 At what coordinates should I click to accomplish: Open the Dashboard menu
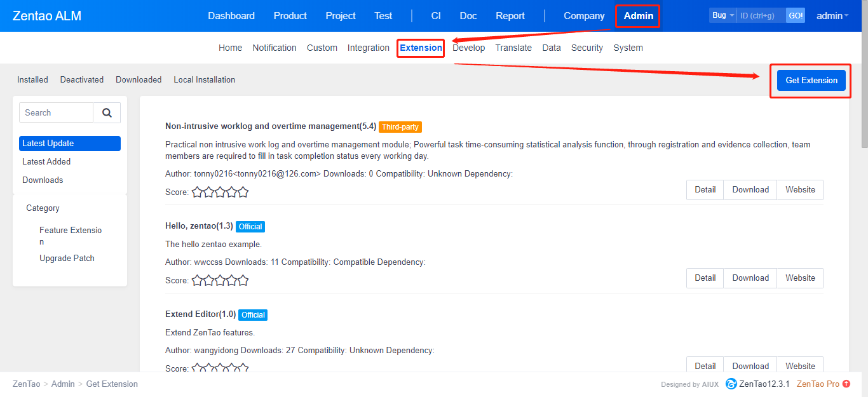231,16
